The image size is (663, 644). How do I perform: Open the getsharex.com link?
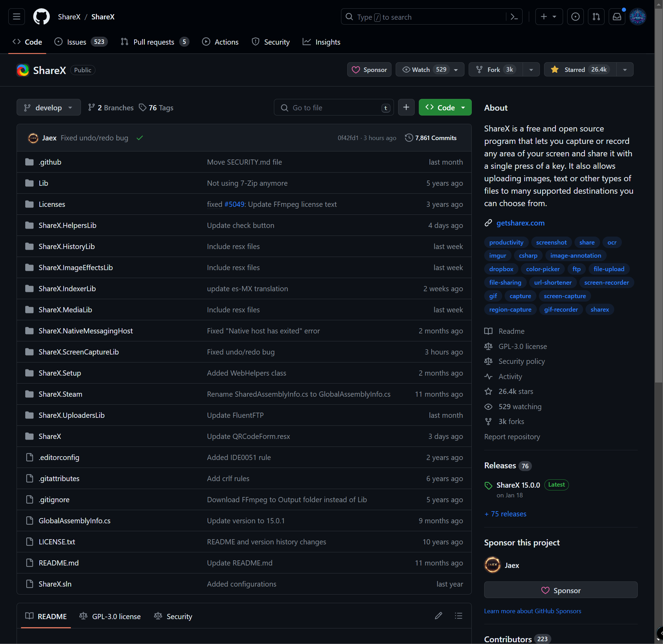(x=520, y=223)
